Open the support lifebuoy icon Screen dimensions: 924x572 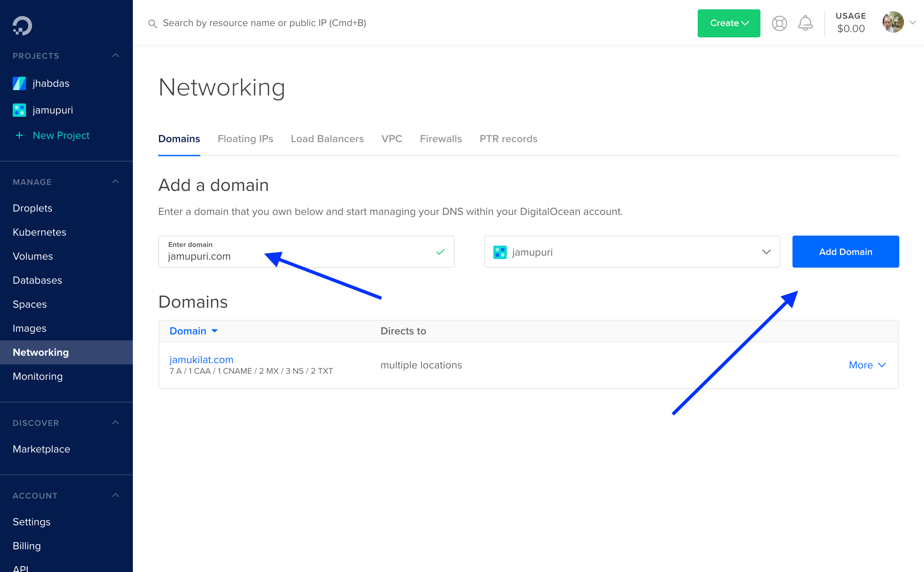click(779, 23)
